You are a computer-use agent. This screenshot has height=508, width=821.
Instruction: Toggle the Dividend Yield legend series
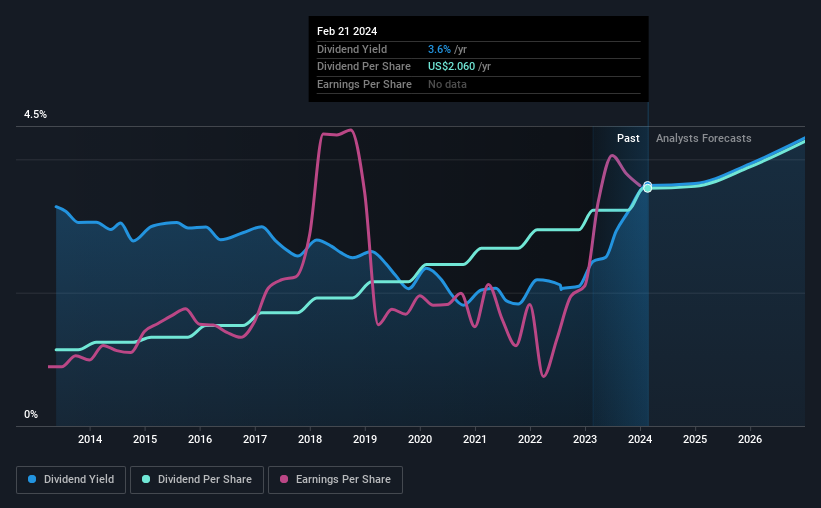[x=71, y=480]
